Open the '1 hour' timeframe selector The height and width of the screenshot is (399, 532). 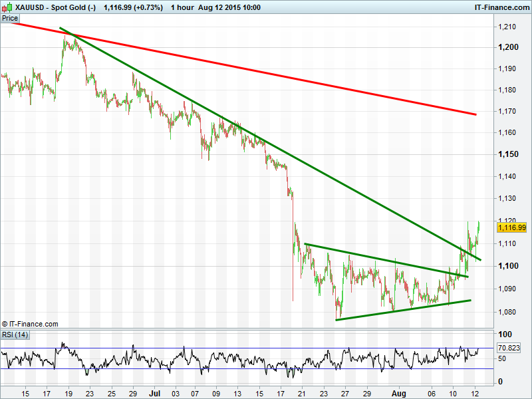point(183,8)
